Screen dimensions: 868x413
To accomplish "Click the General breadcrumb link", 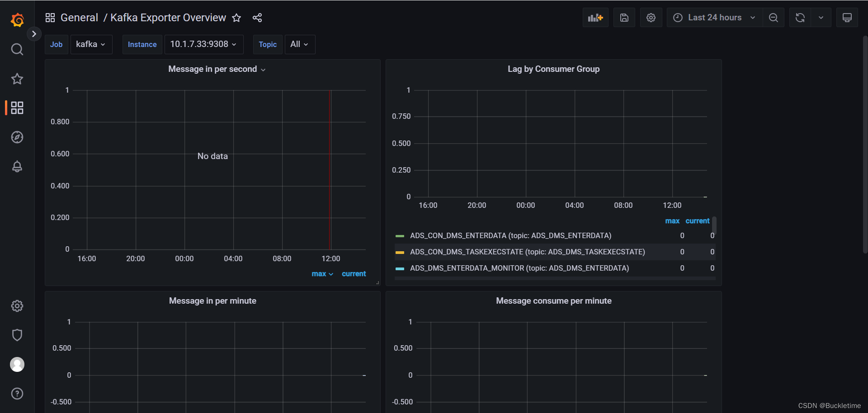I will click(x=79, y=18).
